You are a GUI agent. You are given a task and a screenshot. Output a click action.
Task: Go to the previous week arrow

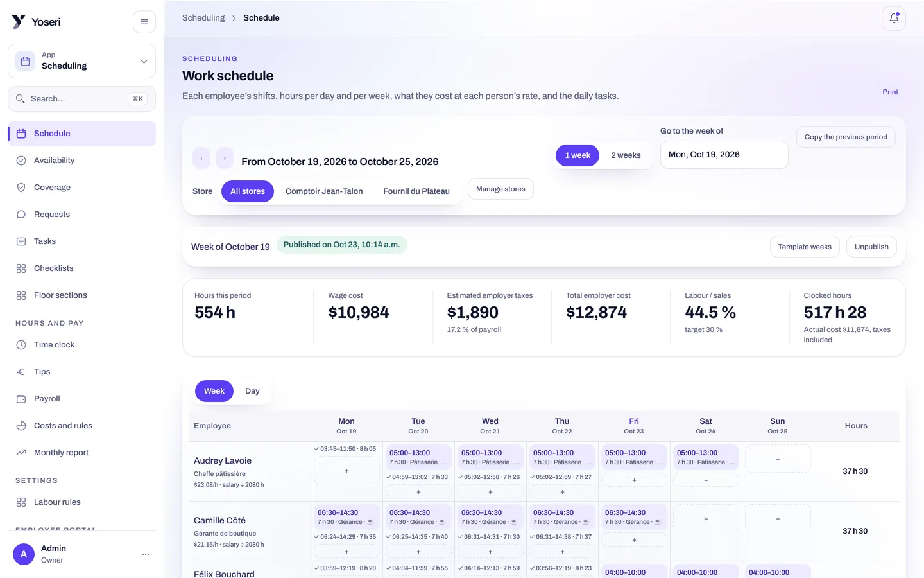coord(201,158)
